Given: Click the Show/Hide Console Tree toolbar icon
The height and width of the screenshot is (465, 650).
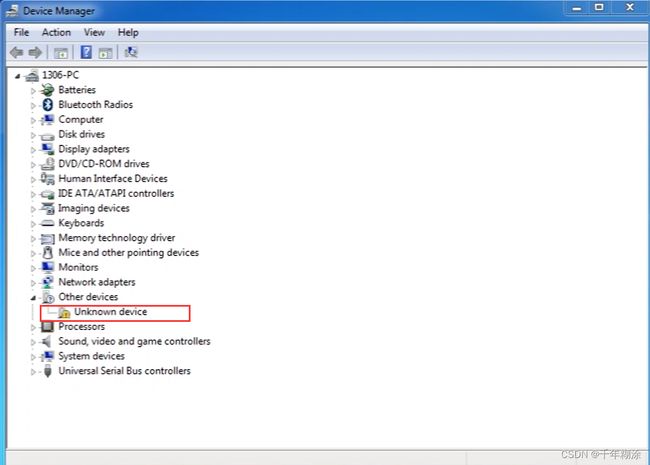Looking at the screenshot, I should (61, 53).
